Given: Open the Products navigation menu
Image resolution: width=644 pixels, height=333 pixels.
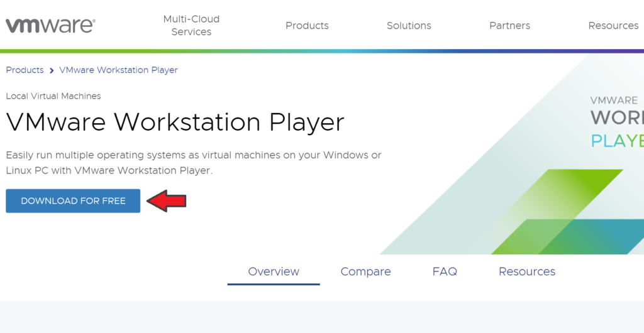Looking at the screenshot, I should click(x=307, y=25).
